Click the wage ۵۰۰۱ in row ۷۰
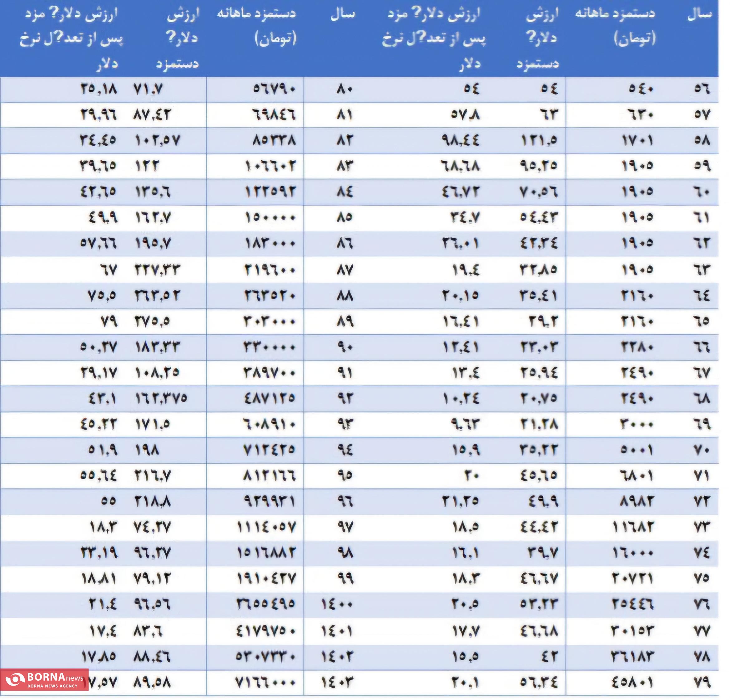Image resolution: width=730 pixels, height=700 pixels. [x=637, y=450]
